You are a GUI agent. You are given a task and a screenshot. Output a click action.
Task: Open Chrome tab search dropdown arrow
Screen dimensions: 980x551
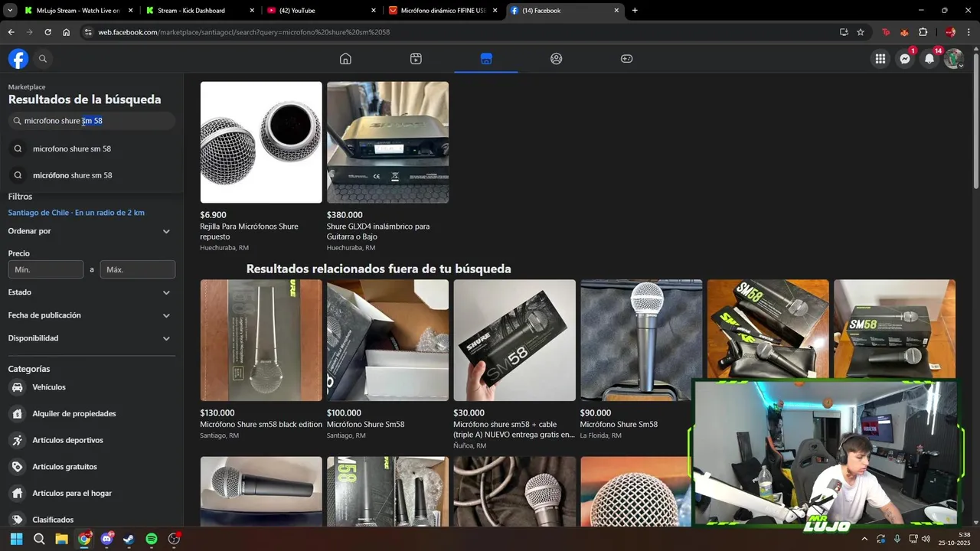[x=10, y=11]
